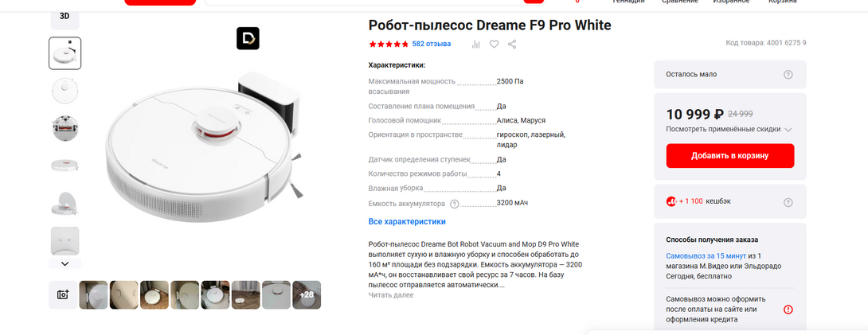Click the add photo camera icon
868x335 pixels.
(x=63, y=294)
